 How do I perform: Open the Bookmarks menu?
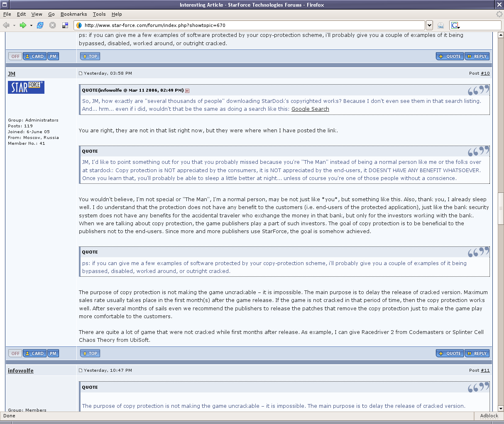pos(73,14)
